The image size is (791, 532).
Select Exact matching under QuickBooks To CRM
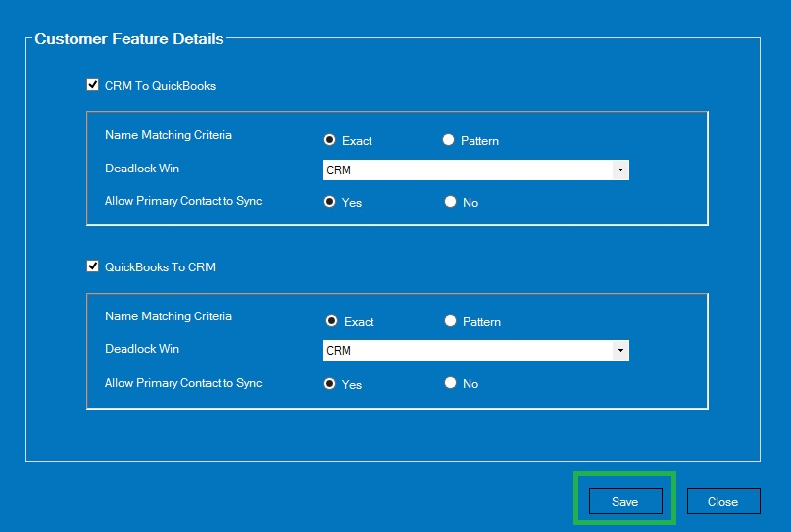coord(331,320)
